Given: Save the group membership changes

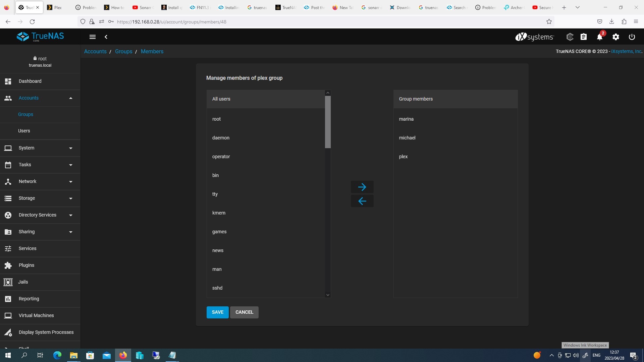Looking at the screenshot, I should (218, 312).
